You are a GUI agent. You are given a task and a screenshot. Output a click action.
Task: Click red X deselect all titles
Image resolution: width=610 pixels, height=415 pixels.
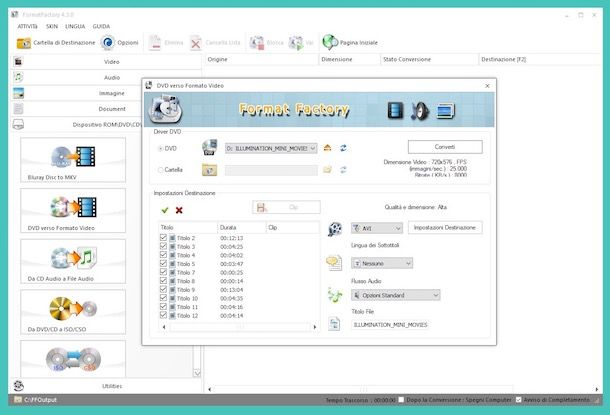point(179,210)
